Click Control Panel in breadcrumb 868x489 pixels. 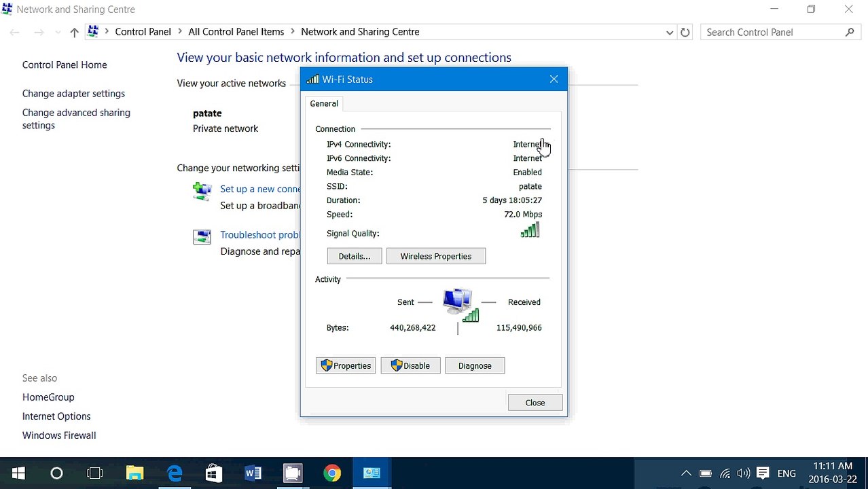tap(143, 31)
